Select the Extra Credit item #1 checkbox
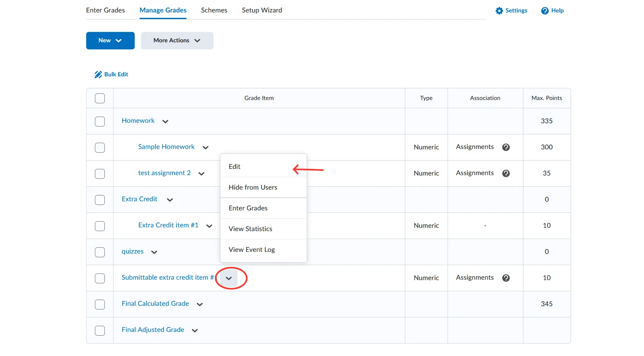 click(x=100, y=226)
